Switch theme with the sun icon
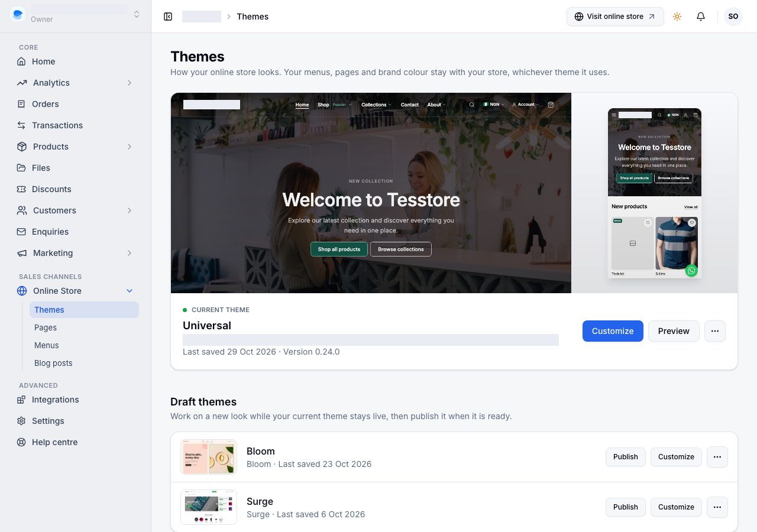757x532 pixels. click(x=677, y=17)
